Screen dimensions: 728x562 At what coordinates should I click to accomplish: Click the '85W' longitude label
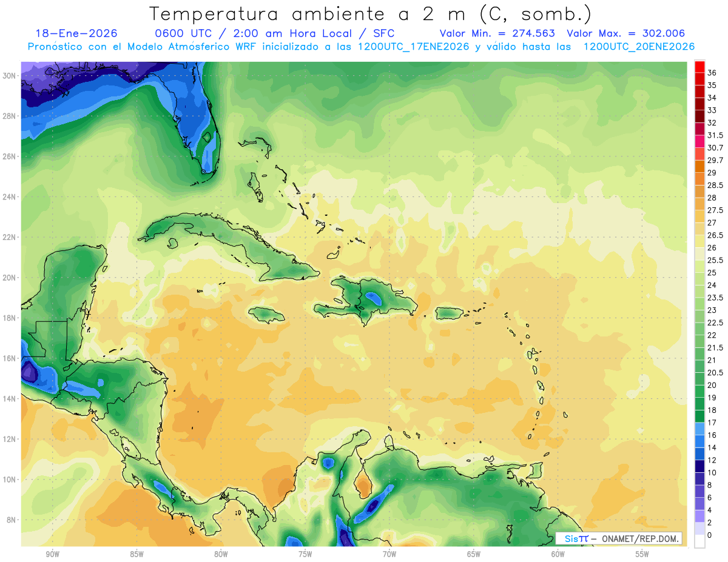[x=136, y=554]
